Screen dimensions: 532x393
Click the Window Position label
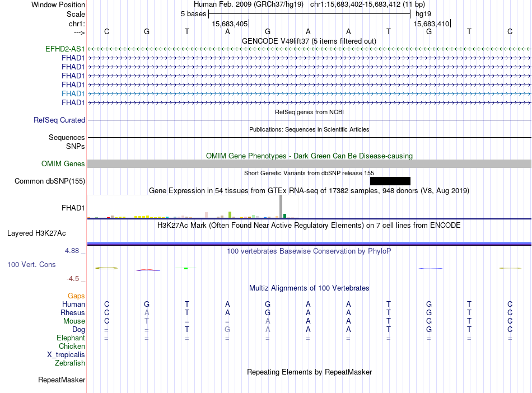(x=58, y=4)
